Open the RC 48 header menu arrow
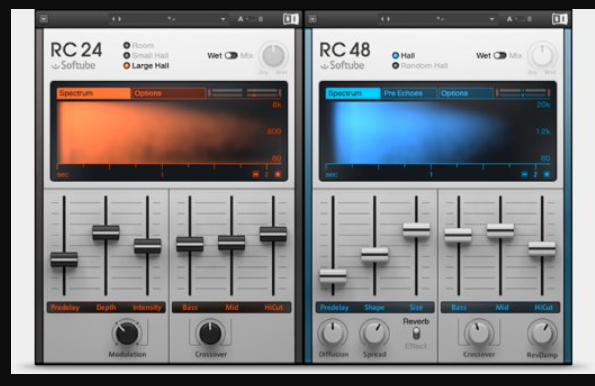Viewport: 595px width, 386px height. [x=312, y=19]
